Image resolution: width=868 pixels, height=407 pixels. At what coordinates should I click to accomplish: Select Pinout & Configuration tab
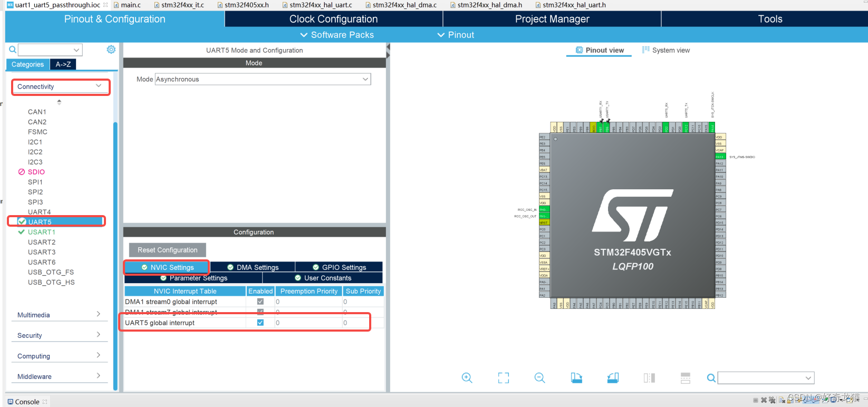tap(115, 19)
